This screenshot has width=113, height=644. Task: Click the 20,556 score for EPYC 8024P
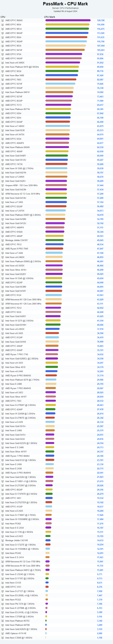[x=100, y=490]
